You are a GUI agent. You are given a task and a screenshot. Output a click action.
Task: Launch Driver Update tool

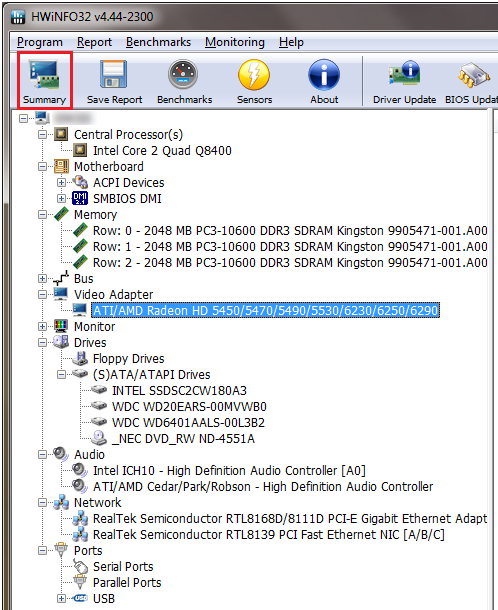404,82
